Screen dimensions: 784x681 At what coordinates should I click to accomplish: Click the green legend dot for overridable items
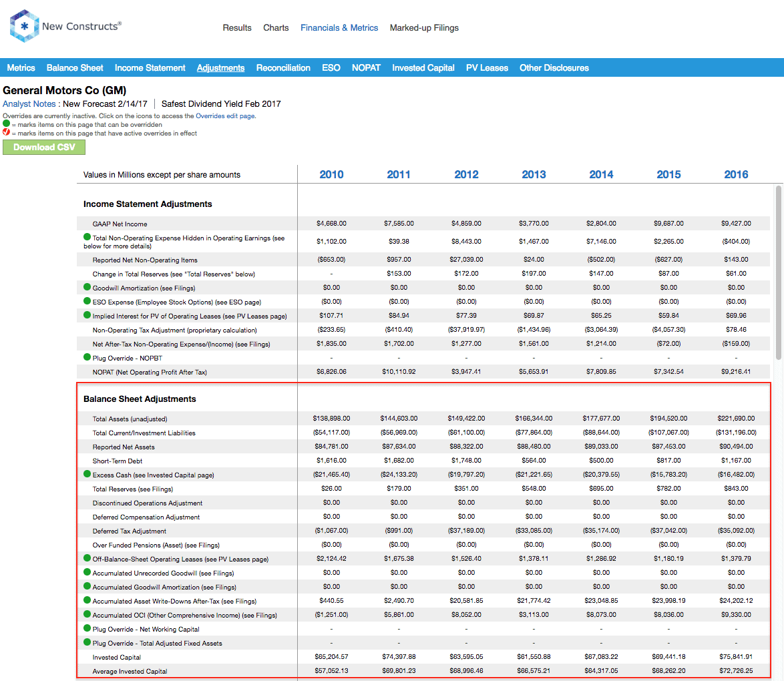(6, 124)
